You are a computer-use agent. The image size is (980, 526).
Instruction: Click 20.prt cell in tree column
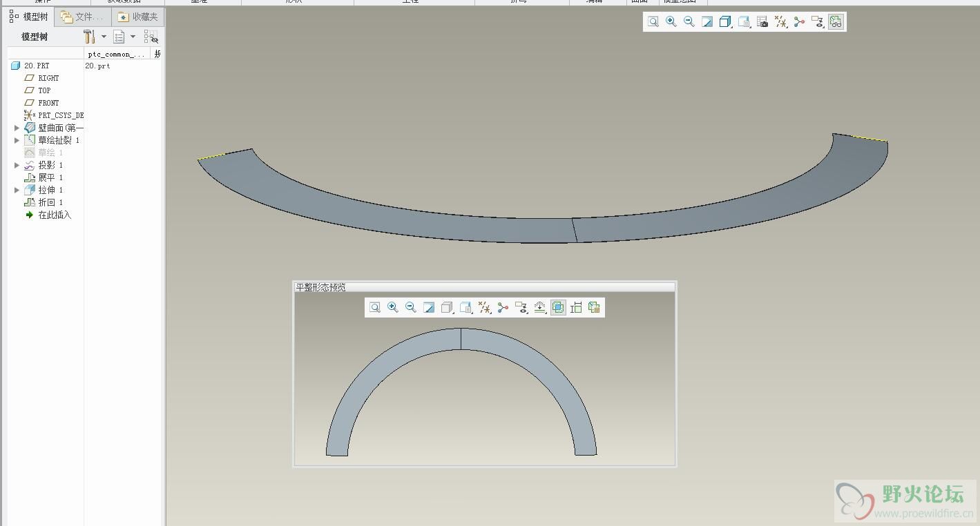[97, 66]
